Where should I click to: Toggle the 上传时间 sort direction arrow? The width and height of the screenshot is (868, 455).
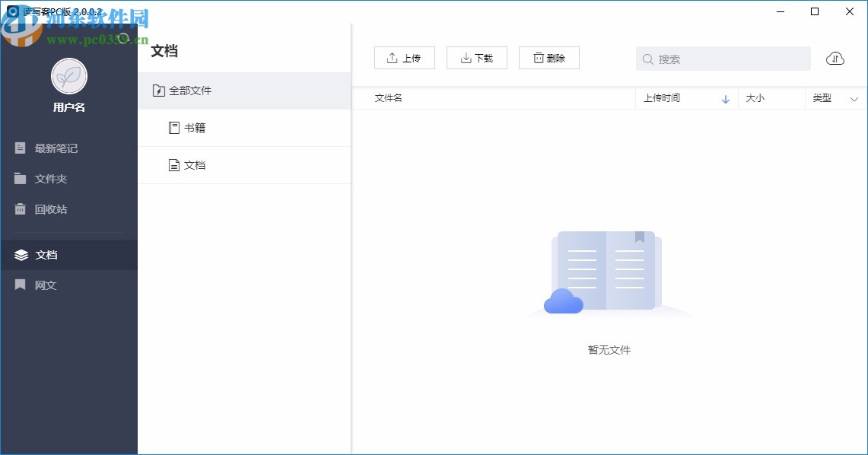725,98
